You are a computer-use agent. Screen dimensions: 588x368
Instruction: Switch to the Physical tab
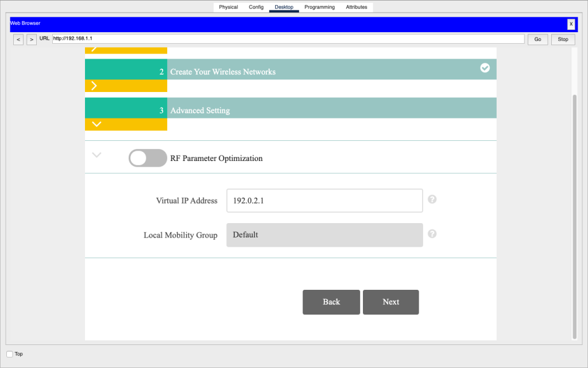point(228,7)
